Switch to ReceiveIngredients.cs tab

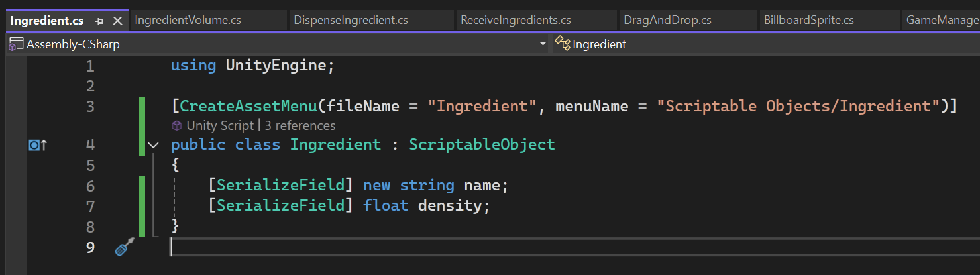point(516,20)
